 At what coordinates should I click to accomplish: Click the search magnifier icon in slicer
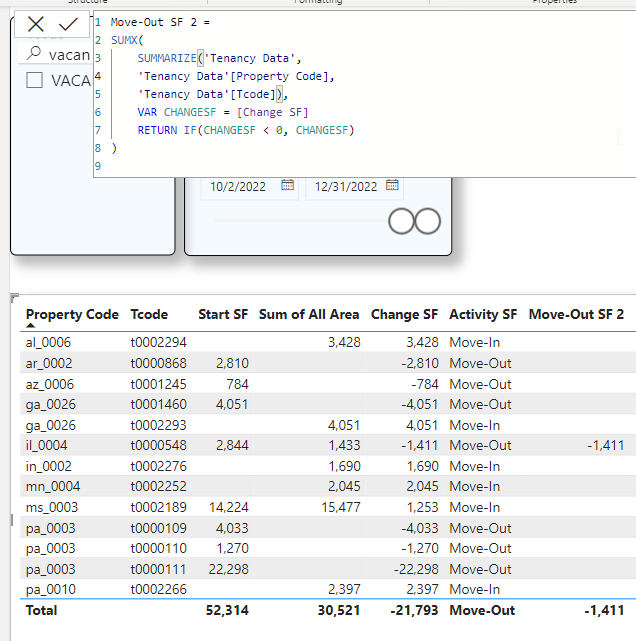coord(34,53)
